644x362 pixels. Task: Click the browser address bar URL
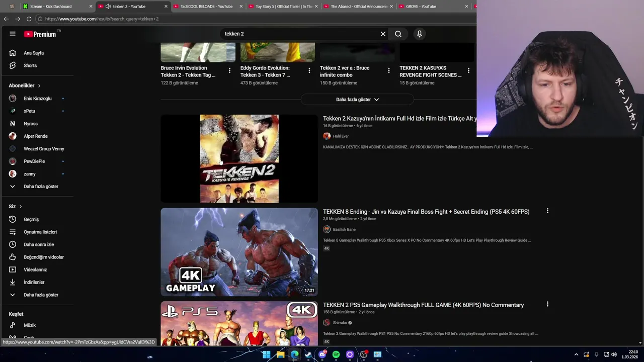[x=101, y=19]
